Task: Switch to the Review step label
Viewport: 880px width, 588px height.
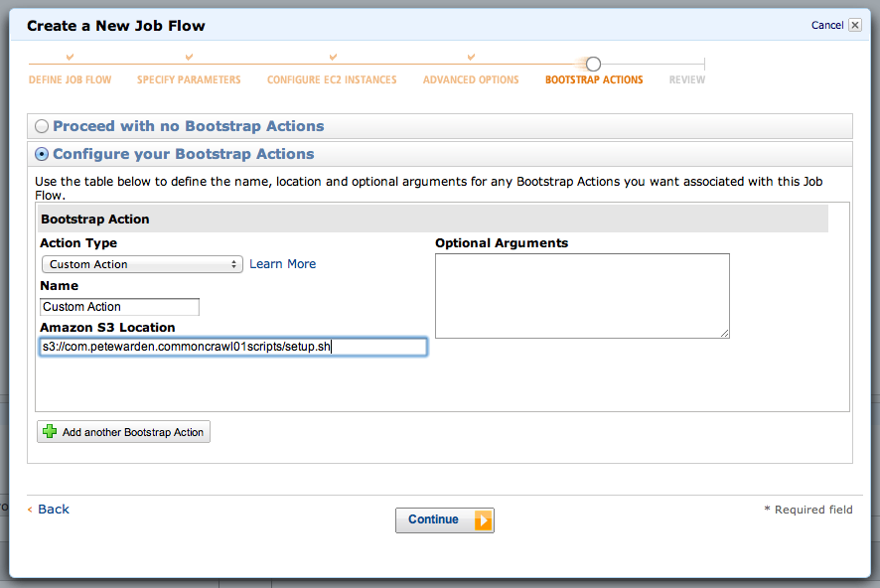Action: click(687, 79)
